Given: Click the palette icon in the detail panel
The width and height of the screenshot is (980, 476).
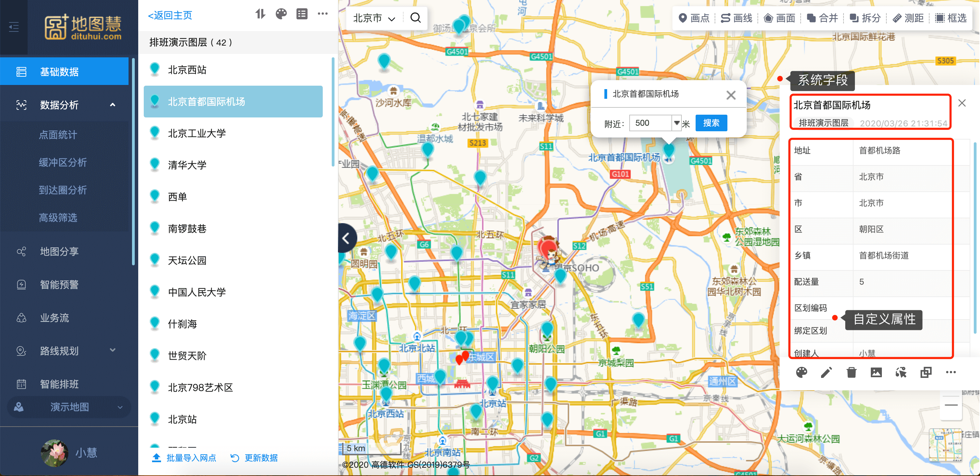Looking at the screenshot, I should 802,373.
